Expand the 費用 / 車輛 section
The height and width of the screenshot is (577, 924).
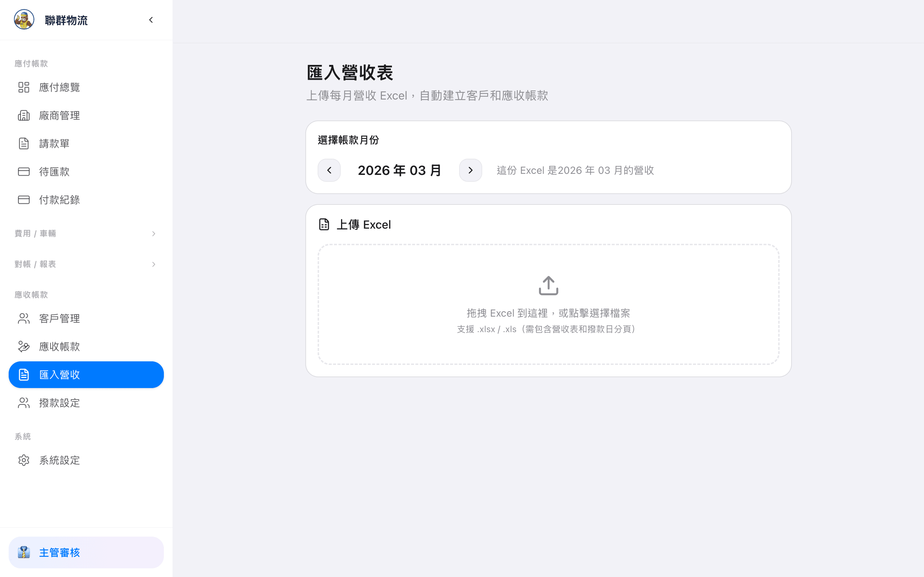[x=86, y=234]
